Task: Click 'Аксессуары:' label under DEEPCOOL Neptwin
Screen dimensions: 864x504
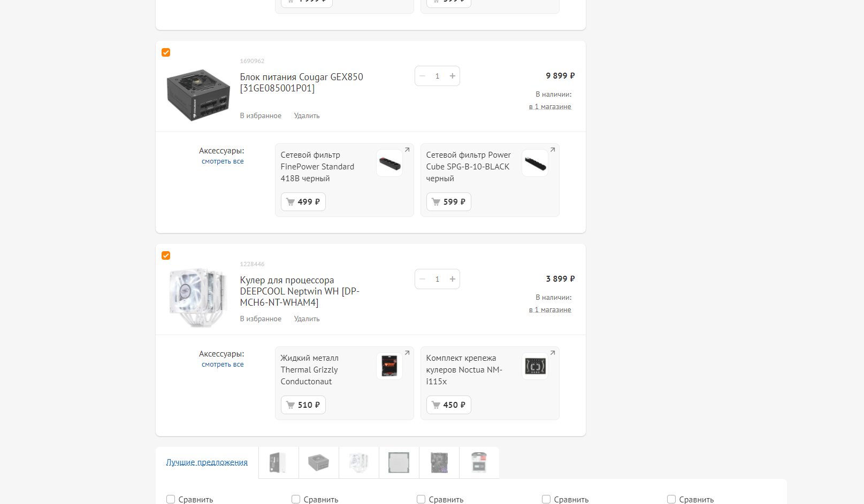Action: 221,354
